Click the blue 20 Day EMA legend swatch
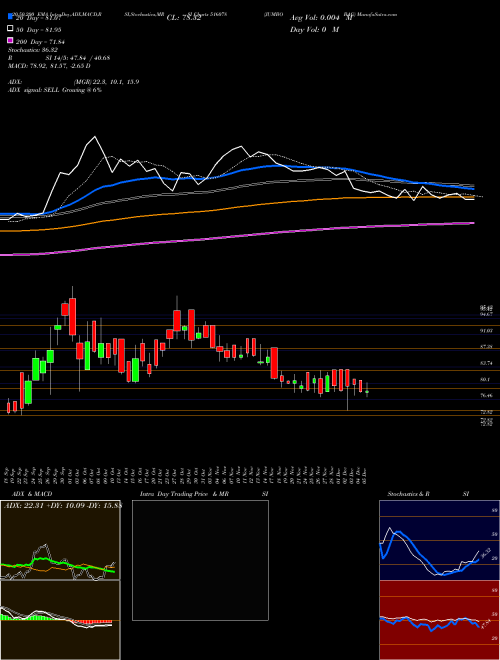Screen dimensions: 500x660 [10, 17]
